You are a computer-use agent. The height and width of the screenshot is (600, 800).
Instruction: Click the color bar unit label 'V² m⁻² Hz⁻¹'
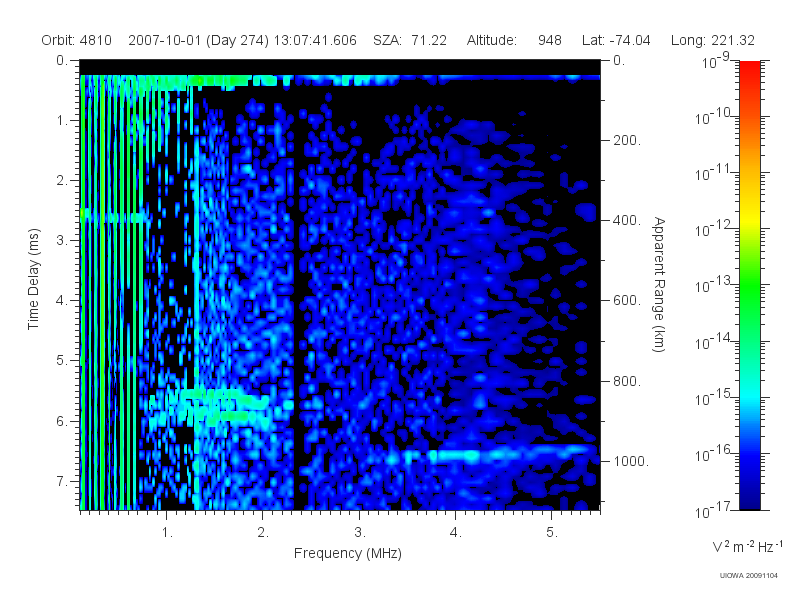(747, 546)
